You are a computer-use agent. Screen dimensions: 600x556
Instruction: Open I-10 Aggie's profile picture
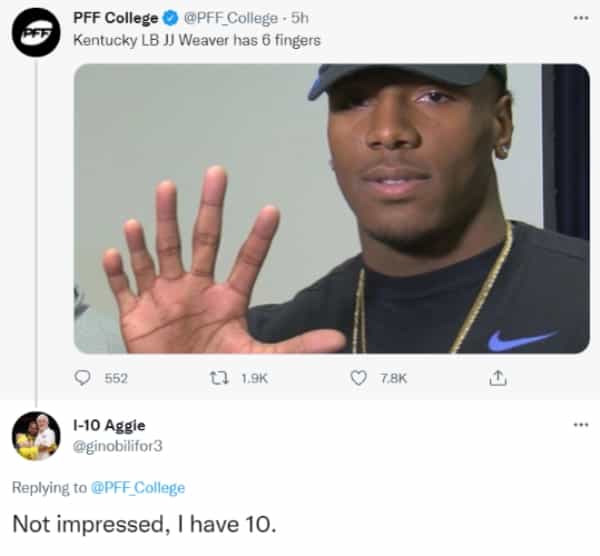[x=35, y=435]
